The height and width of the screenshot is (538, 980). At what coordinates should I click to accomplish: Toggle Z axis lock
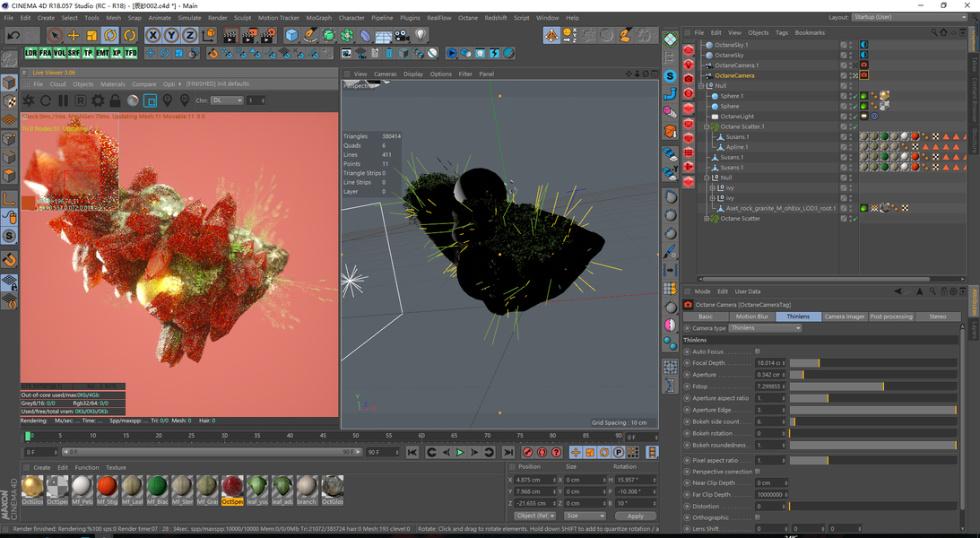(x=189, y=36)
